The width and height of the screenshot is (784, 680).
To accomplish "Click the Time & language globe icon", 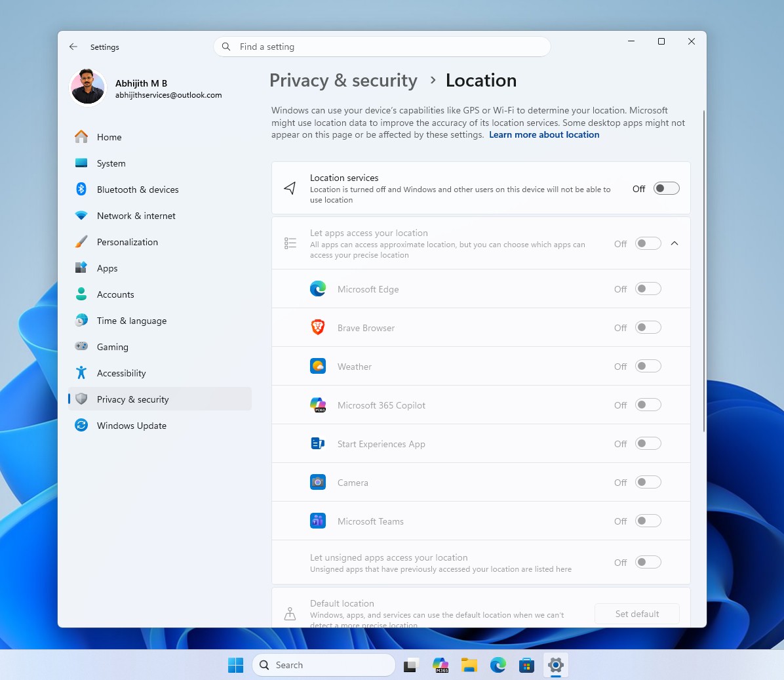I will [81, 320].
